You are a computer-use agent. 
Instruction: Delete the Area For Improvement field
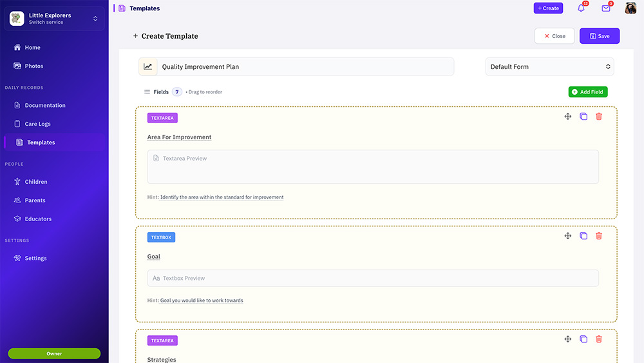click(599, 116)
